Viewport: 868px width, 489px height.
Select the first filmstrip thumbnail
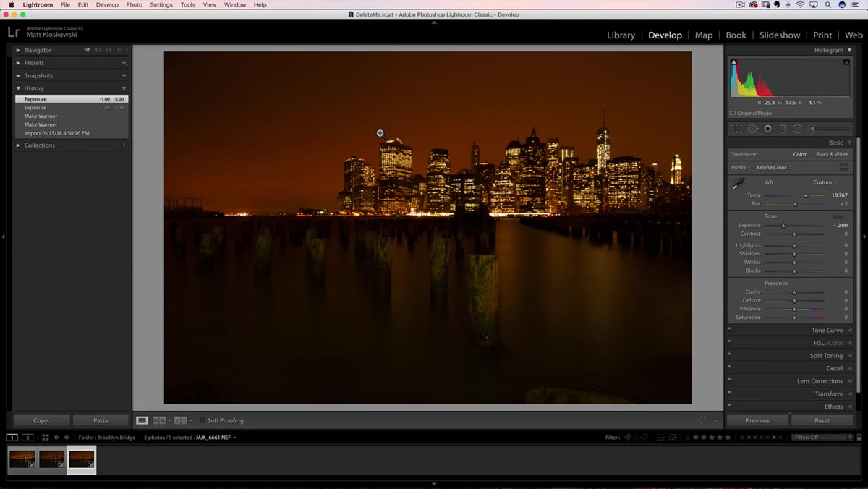[x=22, y=459]
